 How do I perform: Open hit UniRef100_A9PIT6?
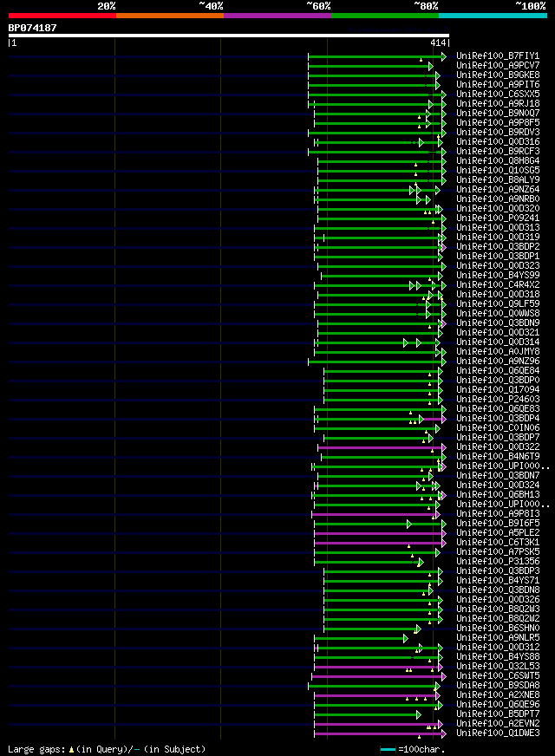498,85
